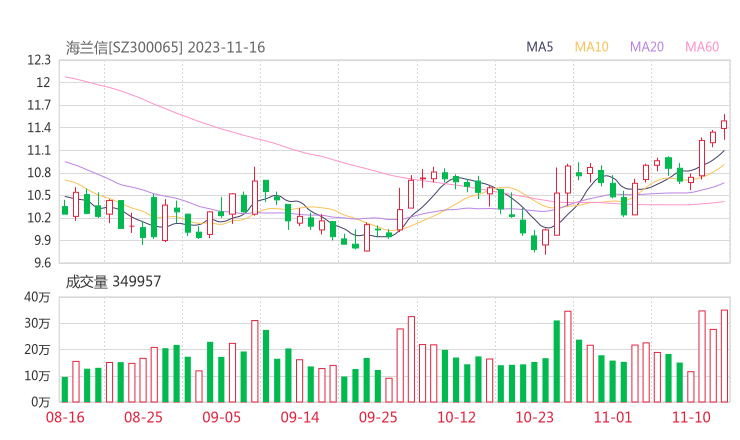Image resolution: width=740 pixels, height=440 pixels.
Task: Click the MA20 legend label
Action: point(647,47)
